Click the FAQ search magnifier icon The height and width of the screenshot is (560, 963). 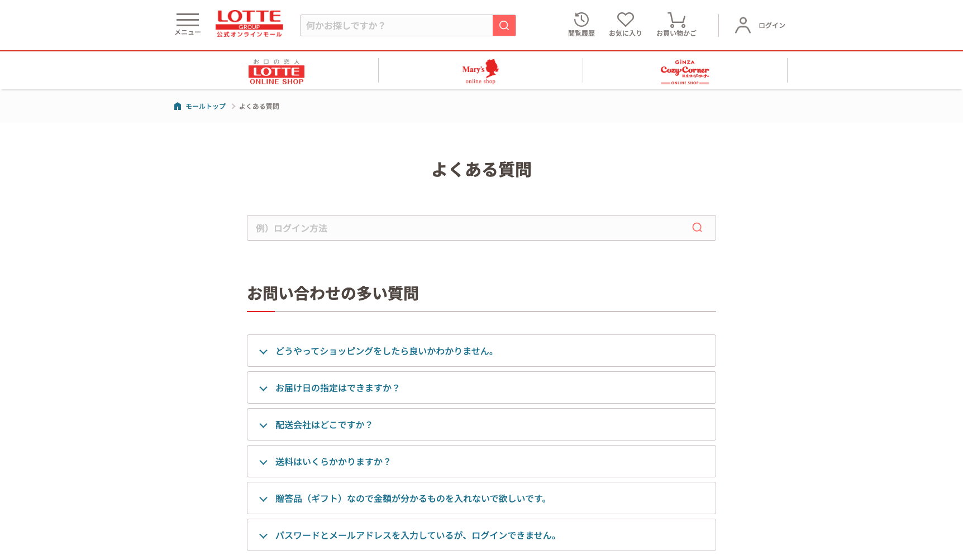[697, 228]
